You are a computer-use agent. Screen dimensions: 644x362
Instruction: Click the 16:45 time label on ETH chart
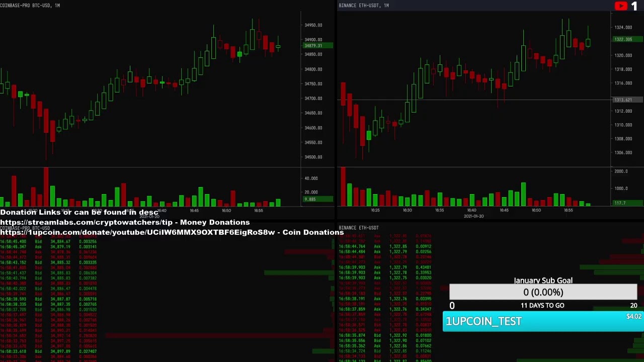point(504,210)
